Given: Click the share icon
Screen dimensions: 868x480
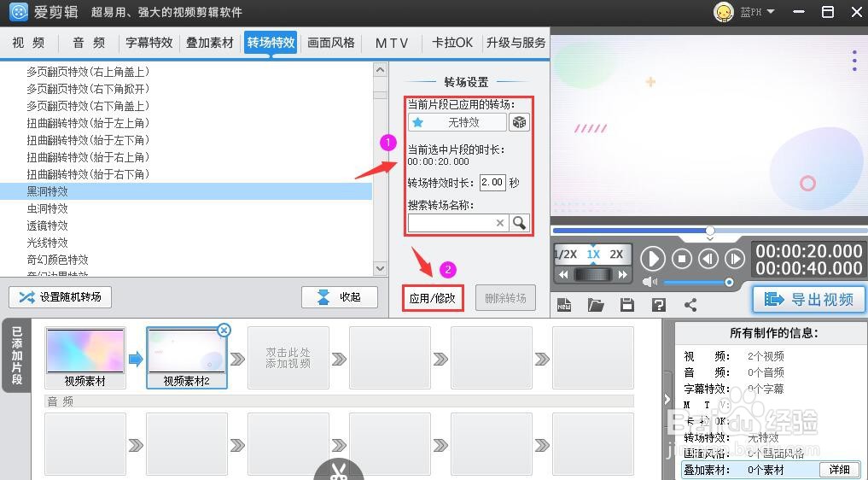Looking at the screenshot, I should 690,304.
